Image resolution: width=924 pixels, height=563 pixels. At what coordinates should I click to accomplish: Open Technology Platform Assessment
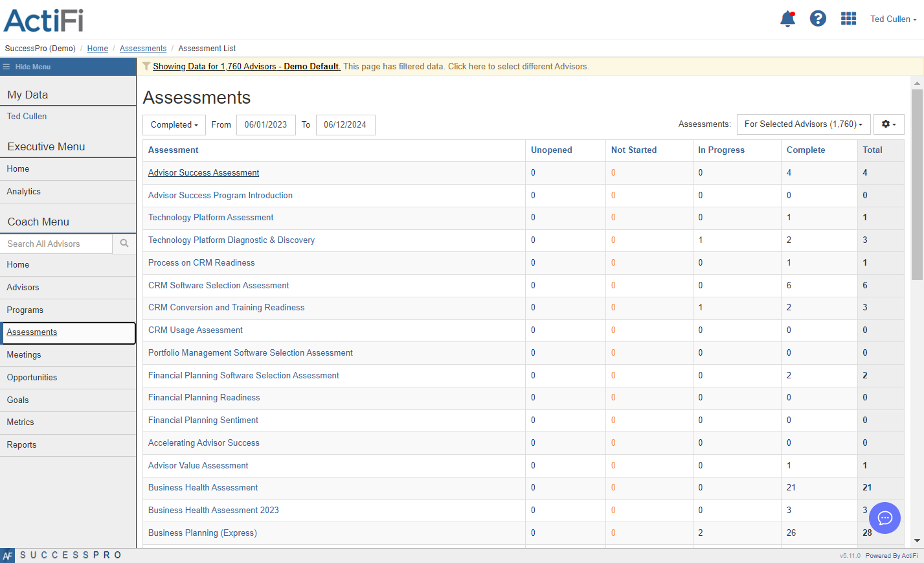tap(210, 218)
